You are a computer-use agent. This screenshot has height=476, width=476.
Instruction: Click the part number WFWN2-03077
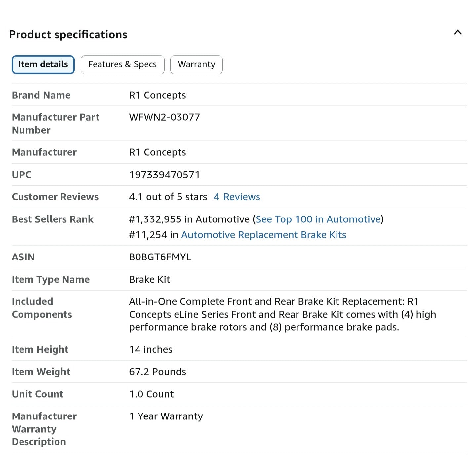click(164, 117)
